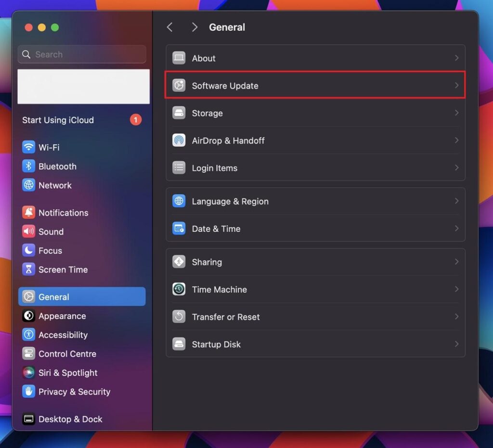This screenshot has width=493, height=448.
Task: Click the Network globe sidebar icon
Action: (28, 185)
